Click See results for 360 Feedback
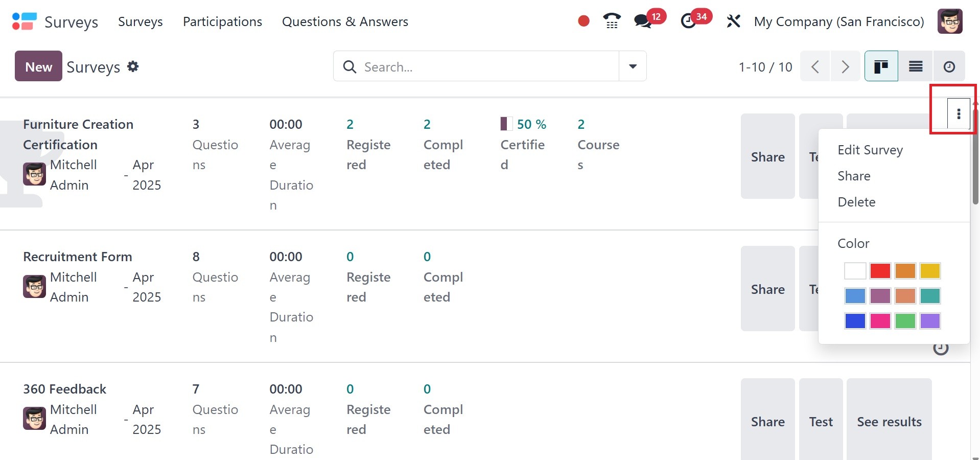This screenshot has height=460, width=980. click(x=889, y=422)
